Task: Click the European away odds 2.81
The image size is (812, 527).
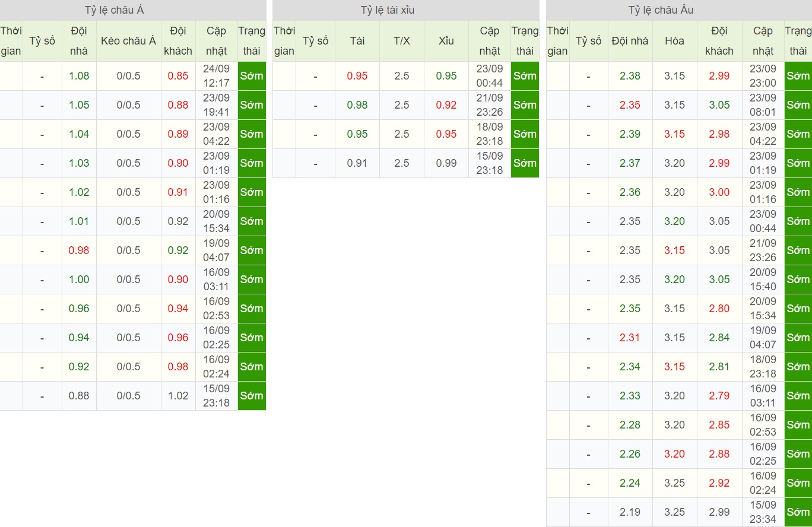Action: pos(719,367)
